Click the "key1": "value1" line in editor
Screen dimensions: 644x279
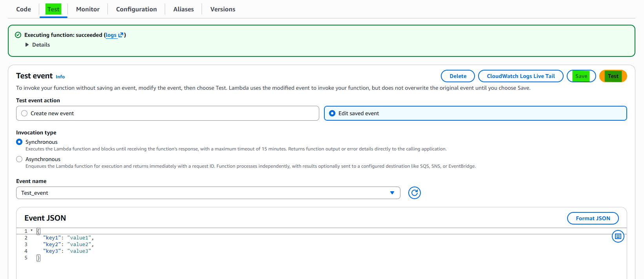point(68,238)
